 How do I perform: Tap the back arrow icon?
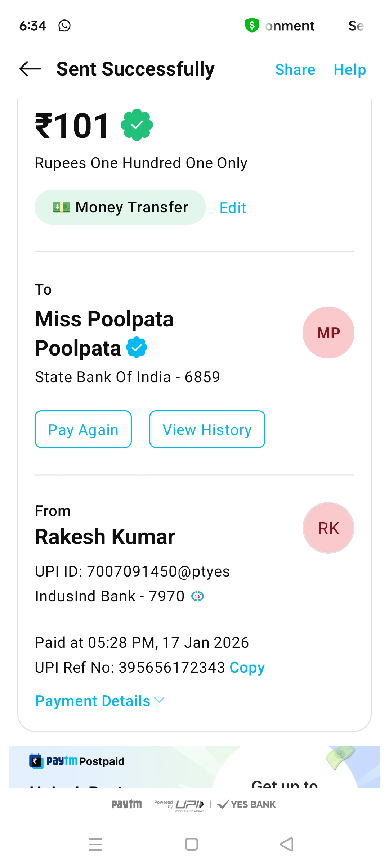(x=30, y=69)
